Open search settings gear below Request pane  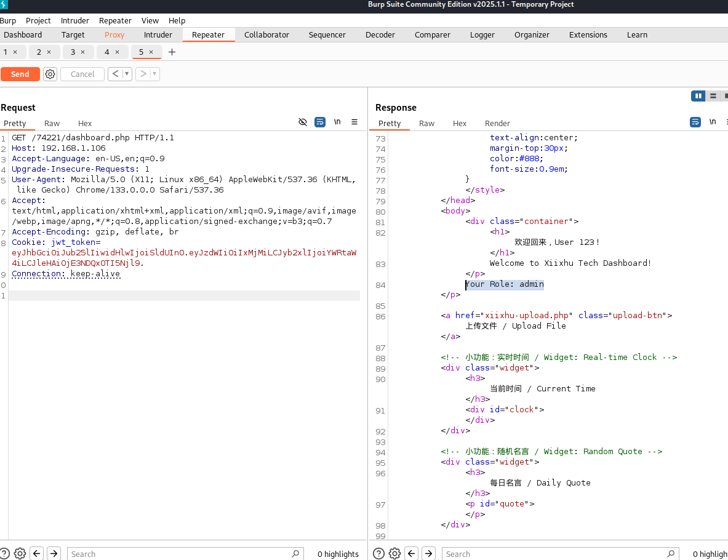[x=20, y=553]
